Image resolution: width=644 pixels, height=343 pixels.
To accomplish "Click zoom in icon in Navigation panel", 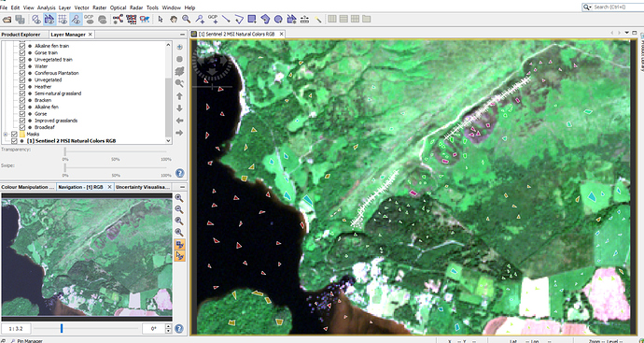I will click(x=179, y=198).
